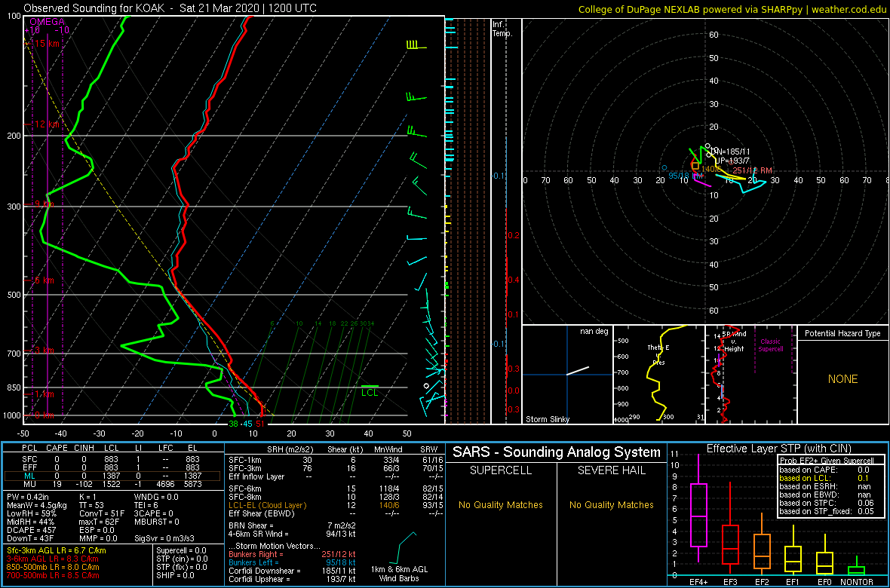Click the Corfidi Downshear vector line
Viewport: 890px width, 588px height.
coord(292,571)
